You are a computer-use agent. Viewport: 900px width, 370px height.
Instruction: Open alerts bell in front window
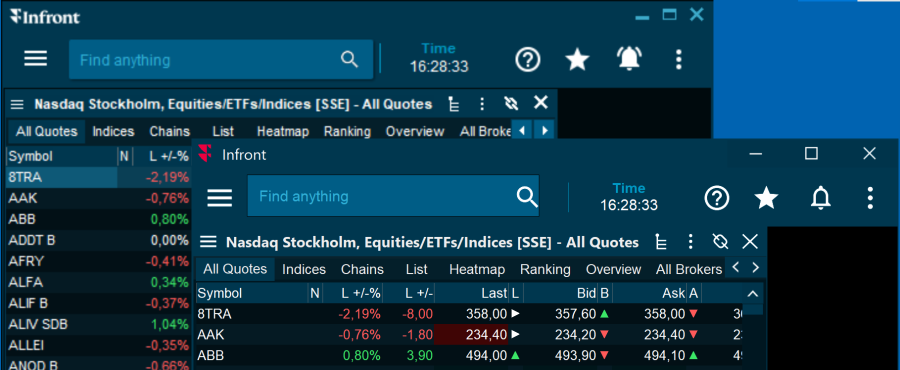820,198
